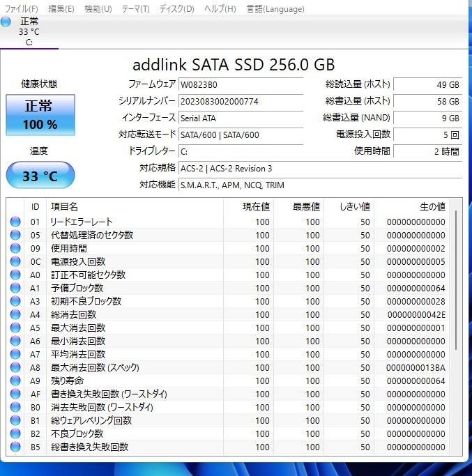Click raw value 0000000042E
The height and width of the screenshot is (476, 472).
click(x=416, y=315)
